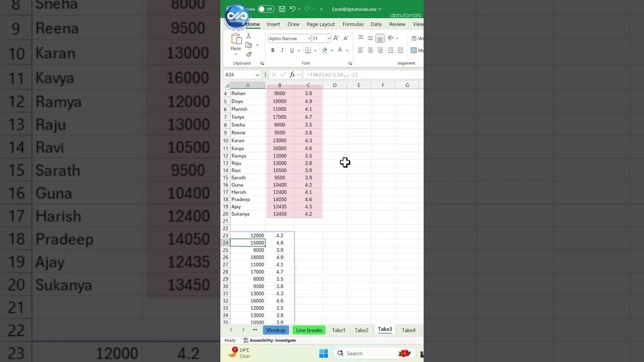Screen dimensions: 644x362
Task: Apply bold formatting with the Bold icon
Action: pyautogui.click(x=273, y=50)
